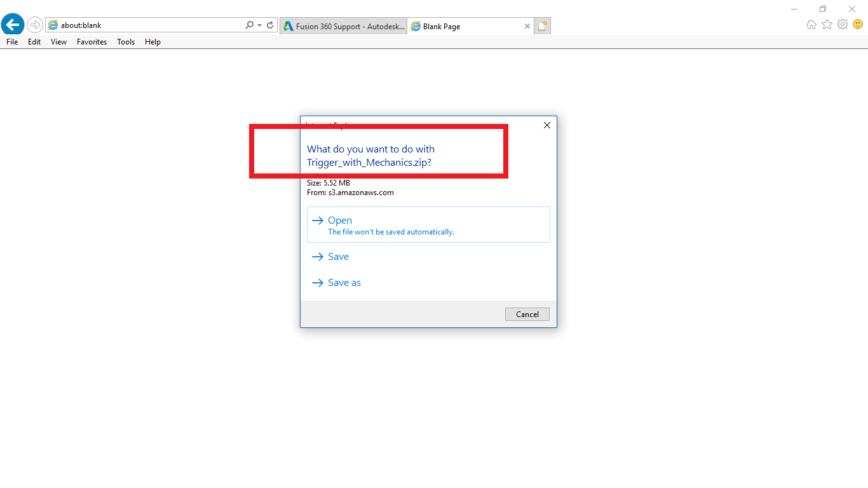Minimize the browser window
868x488 pixels.
794,9
